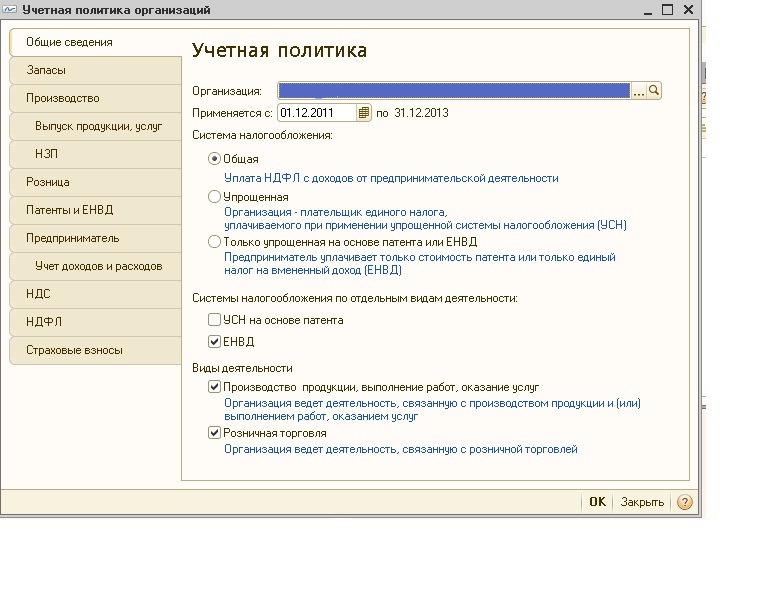Image resolution: width=768 pixels, height=614 pixels.
Task: Enable the УСН на основе патента checkbox
Action: pyautogui.click(x=214, y=320)
